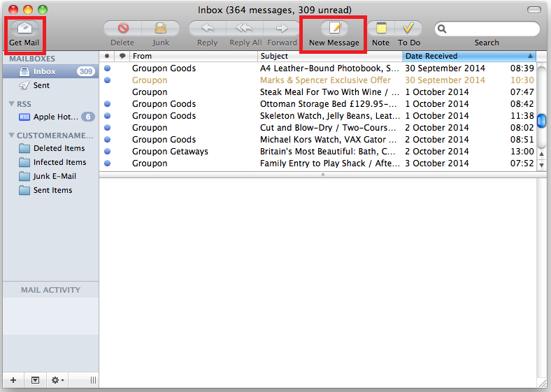Mark as Junk using toolbar icon
This screenshot has width=551, height=392.
[x=161, y=29]
